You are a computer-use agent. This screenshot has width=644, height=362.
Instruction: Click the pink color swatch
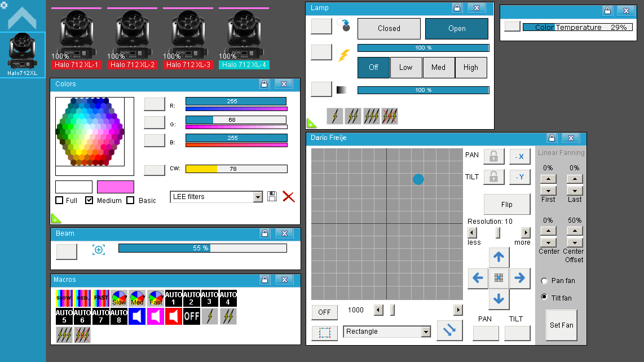pos(116,187)
